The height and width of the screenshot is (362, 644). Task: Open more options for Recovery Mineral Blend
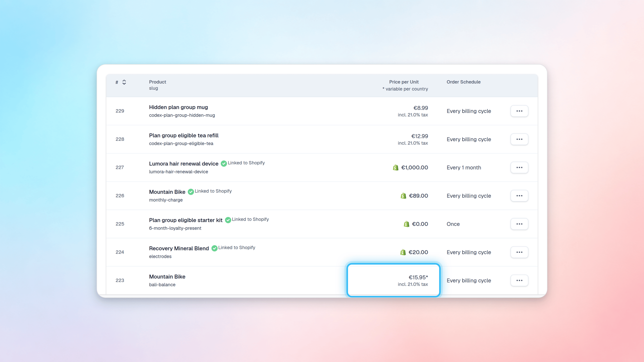tap(519, 252)
